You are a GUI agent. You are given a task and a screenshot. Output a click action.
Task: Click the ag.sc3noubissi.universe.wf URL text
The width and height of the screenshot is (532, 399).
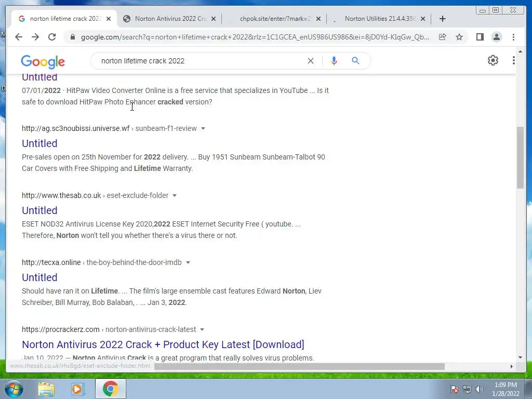coord(76,129)
